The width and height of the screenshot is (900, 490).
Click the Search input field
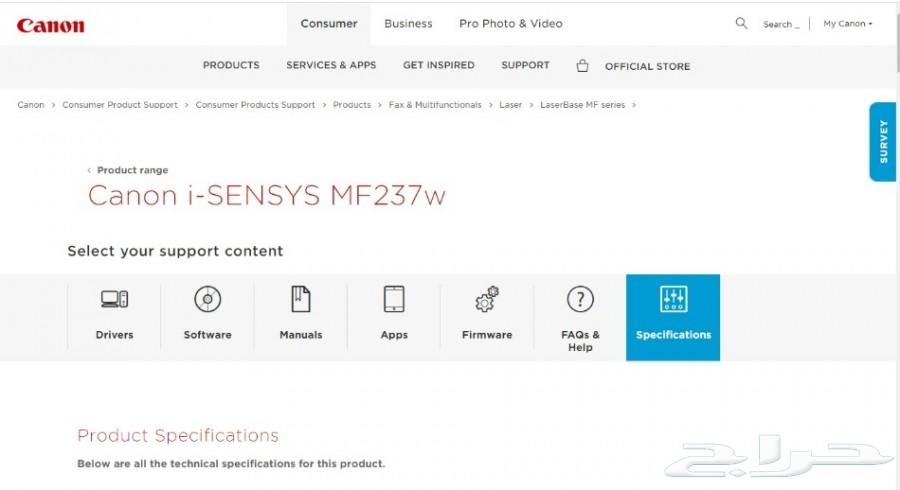(x=781, y=24)
